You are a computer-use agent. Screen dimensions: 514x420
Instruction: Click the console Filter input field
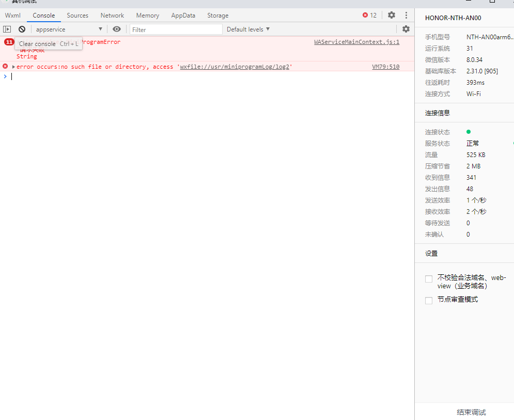coord(176,29)
